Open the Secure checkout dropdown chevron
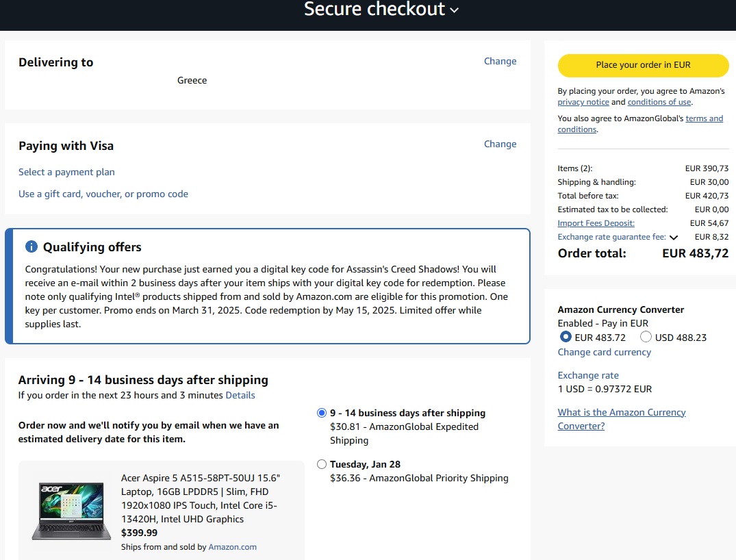This screenshot has width=736, height=560. click(454, 10)
